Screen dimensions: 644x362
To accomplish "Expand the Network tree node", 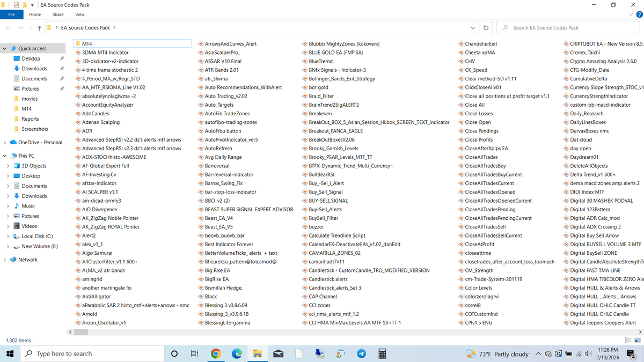I will [5, 260].
